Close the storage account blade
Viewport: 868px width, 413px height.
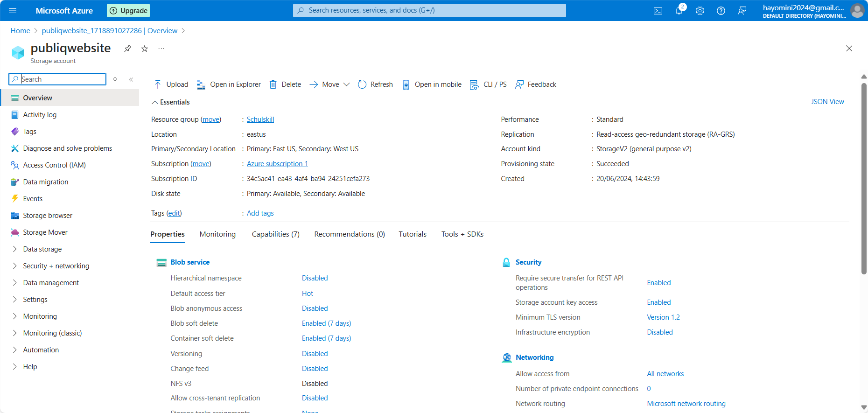coord(849,49)
